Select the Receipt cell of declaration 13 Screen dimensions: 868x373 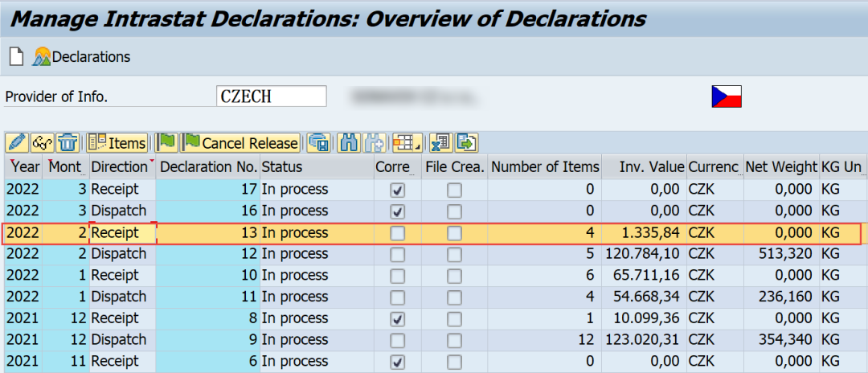tap(122, 233)
